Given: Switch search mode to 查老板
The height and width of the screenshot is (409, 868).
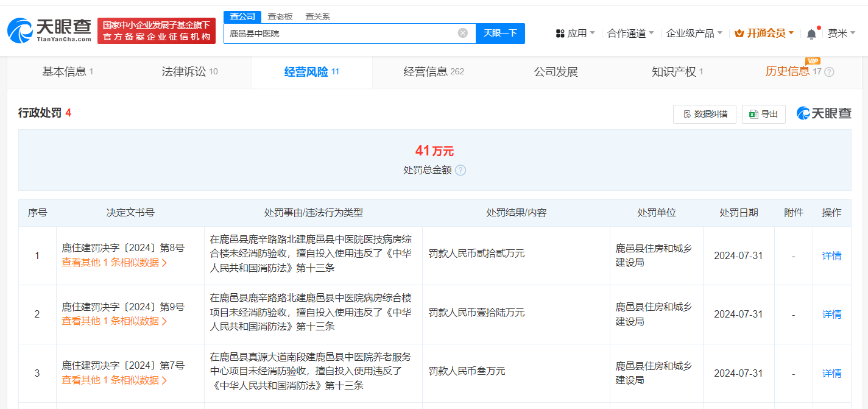Looking at the screenshot, I should tap(280, 16).
